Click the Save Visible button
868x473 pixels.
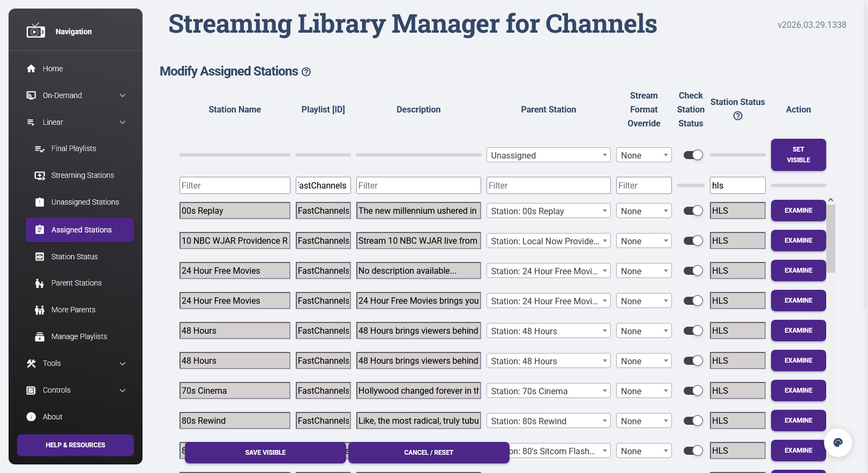click(265, 453)
